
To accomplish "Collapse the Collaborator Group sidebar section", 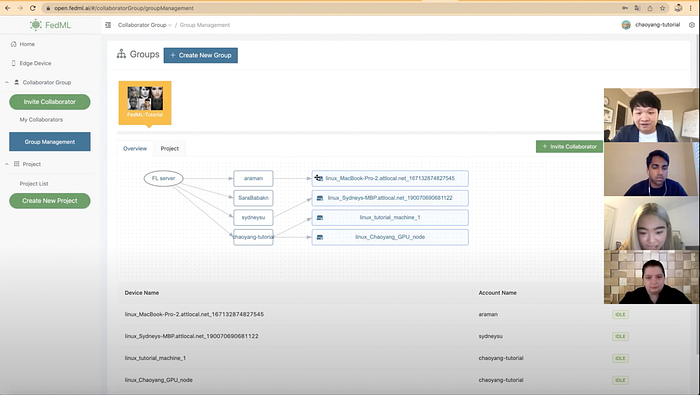I will [7, 83].
